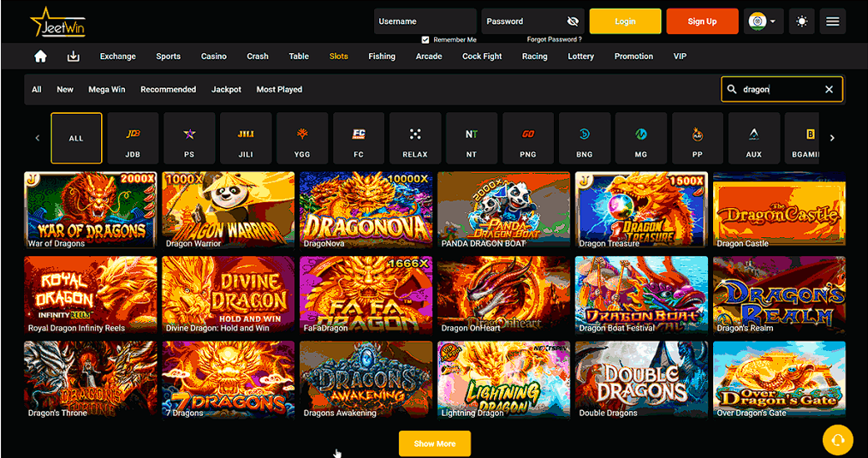Filter by NT provider

472,139
